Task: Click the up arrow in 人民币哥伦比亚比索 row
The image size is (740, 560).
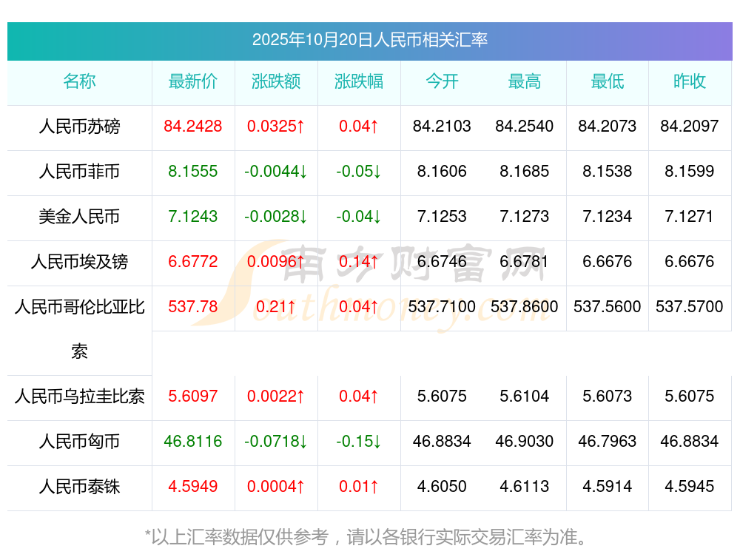Action: [x=294, y=307]
